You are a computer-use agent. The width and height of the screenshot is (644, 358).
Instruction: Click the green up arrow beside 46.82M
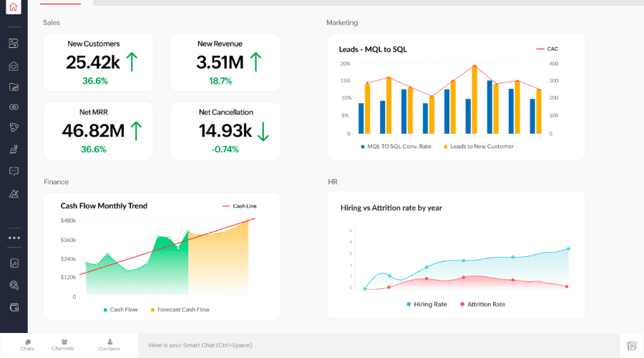point(137,131)
